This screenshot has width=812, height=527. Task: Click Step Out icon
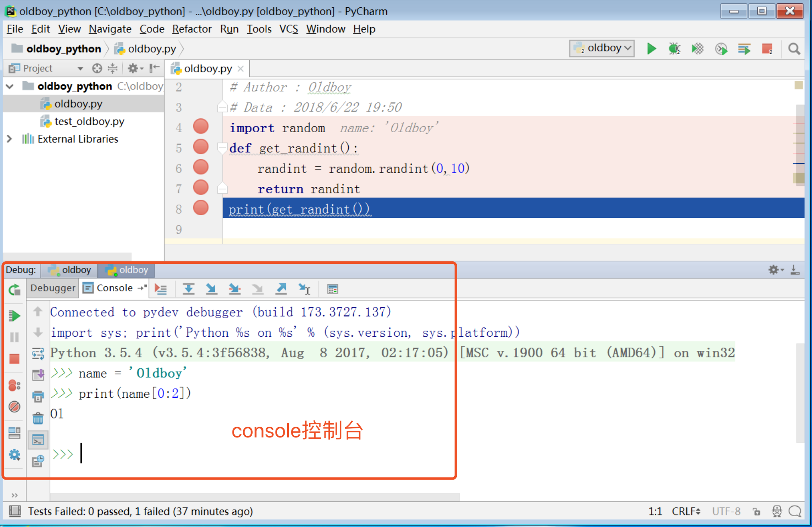(281, 289)
